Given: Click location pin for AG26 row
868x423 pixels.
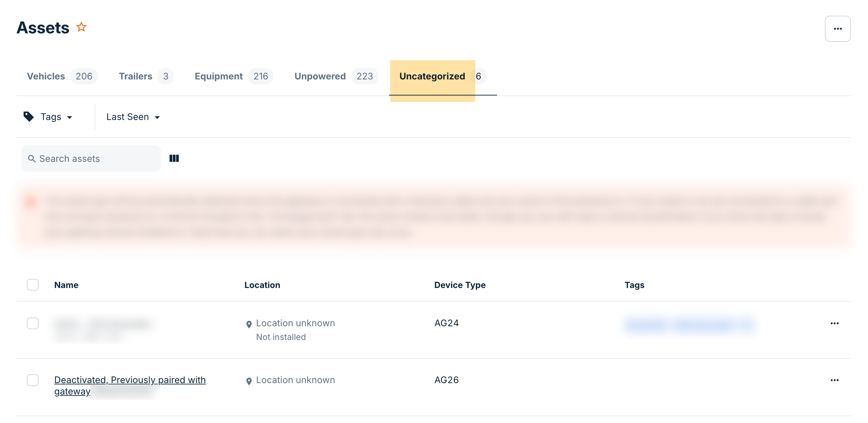Looking at the screenshot, I should pyautogui.click(x=249, y=381).
